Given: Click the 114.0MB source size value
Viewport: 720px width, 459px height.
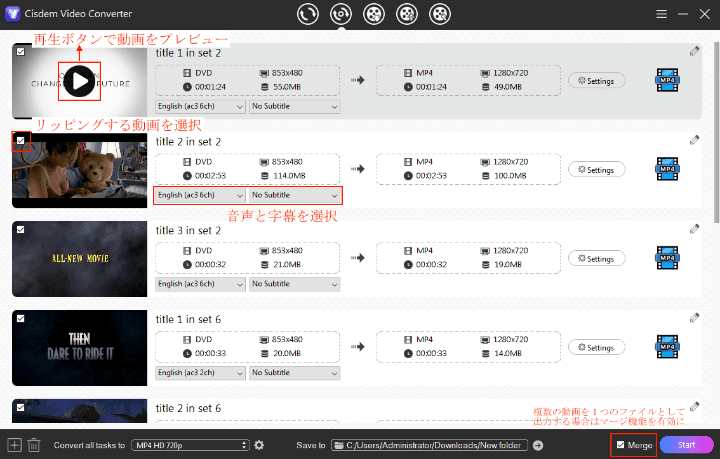Looking at the screenshot, I should tap(289, 176).
